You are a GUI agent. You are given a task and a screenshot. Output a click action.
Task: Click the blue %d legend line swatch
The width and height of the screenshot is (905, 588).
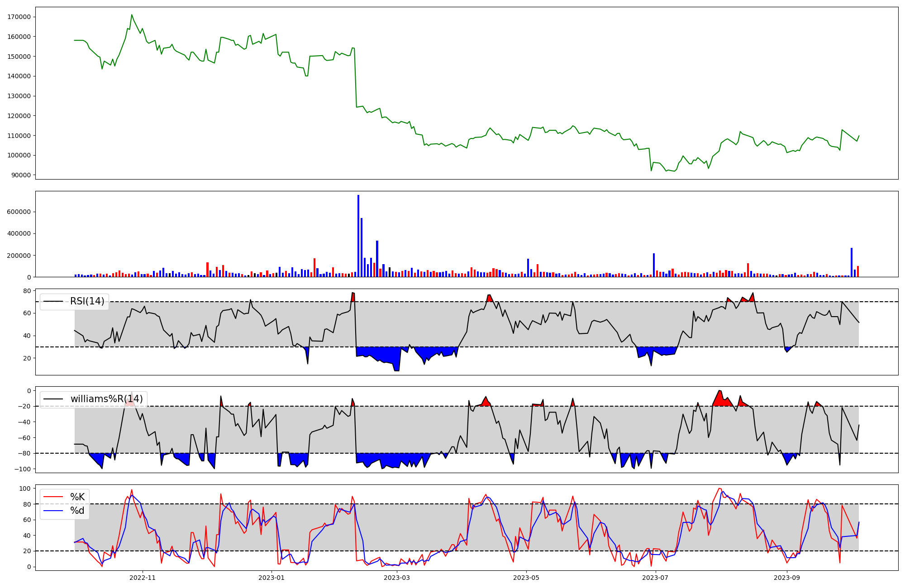(x=53, y=511)
